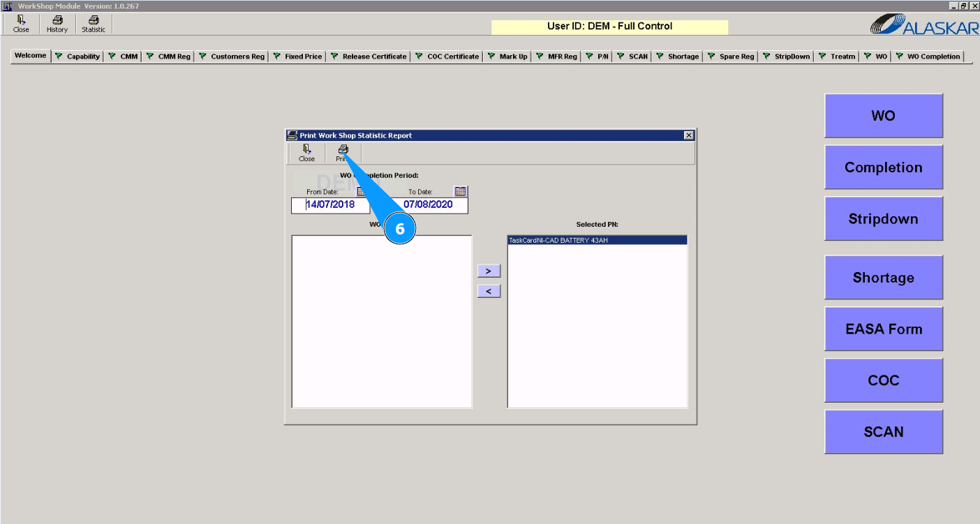Viewport: 980px width, 524px height.
Task: Restore down the WorkShop Module window
Action: tap(964, 6)
